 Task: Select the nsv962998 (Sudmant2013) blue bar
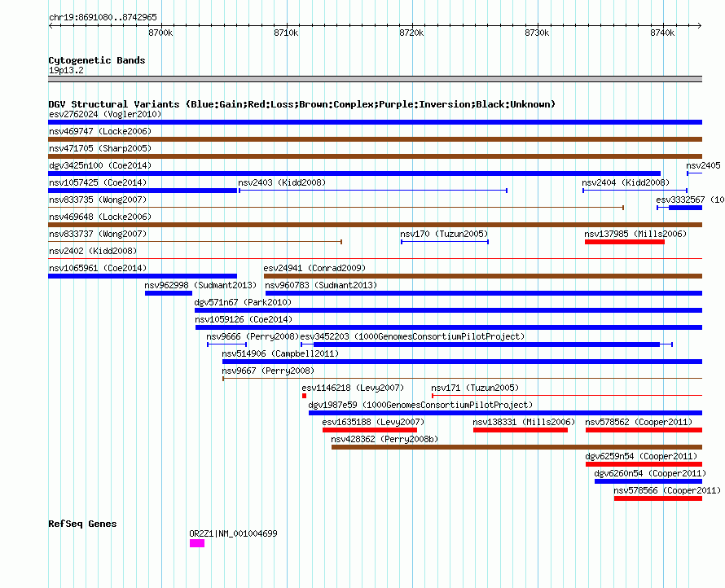(x=169, y=293)
